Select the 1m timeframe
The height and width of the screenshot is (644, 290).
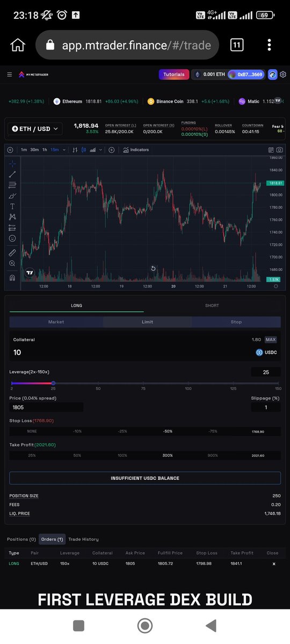pyautogui.click(x=24, y=150)
